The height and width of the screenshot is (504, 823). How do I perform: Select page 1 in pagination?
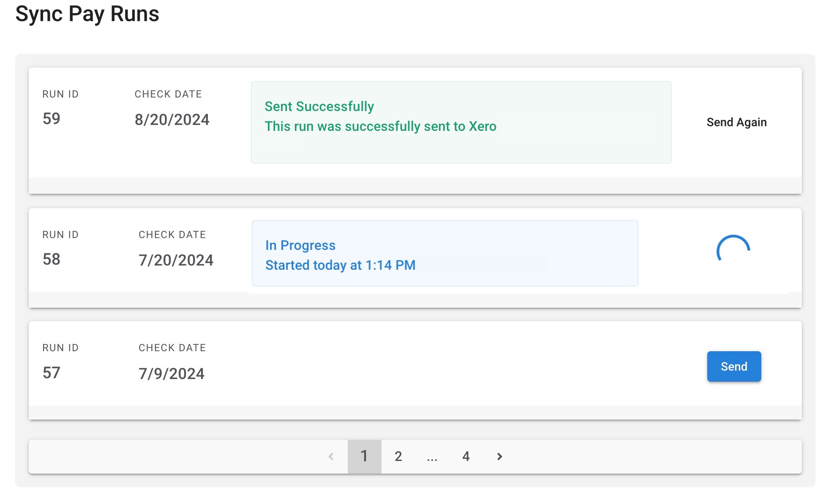pyautogui.click(x=364, y=456)
